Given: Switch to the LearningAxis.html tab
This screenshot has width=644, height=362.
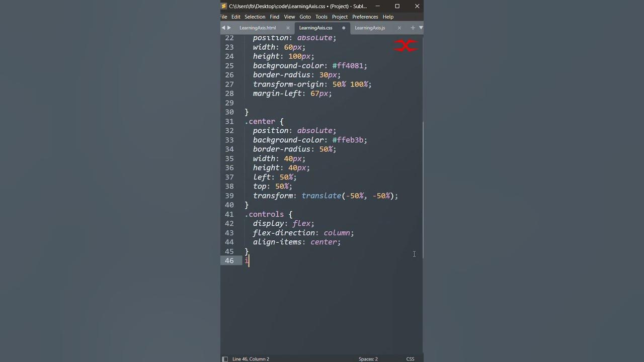Looking at the screenshot, I should point(258,28).
